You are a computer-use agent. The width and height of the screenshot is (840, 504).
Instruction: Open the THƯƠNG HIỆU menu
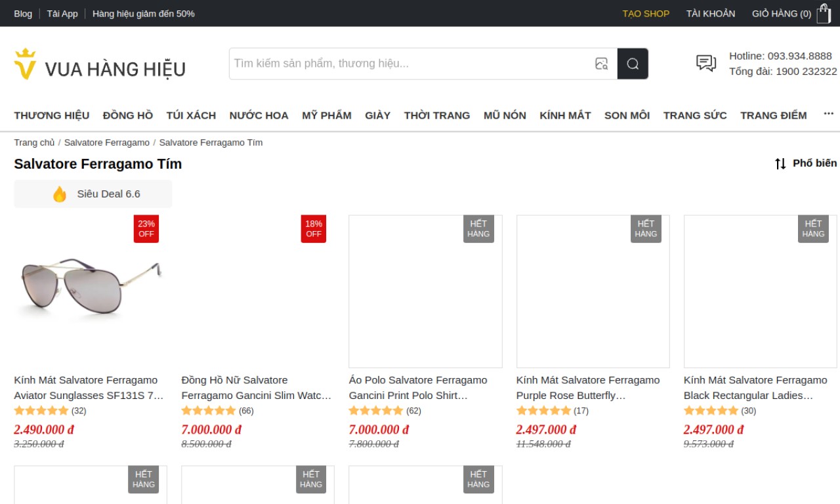coord(52,115)
